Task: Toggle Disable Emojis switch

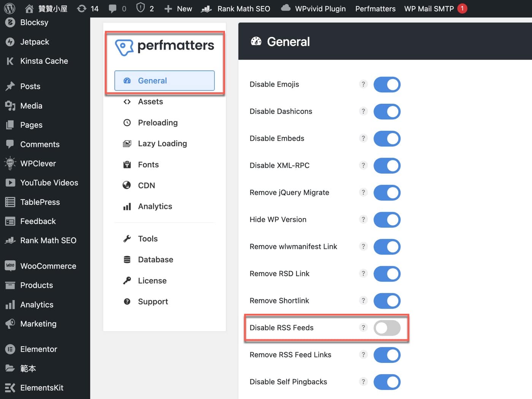Action: pyautogui.click(x=387, y=84)
